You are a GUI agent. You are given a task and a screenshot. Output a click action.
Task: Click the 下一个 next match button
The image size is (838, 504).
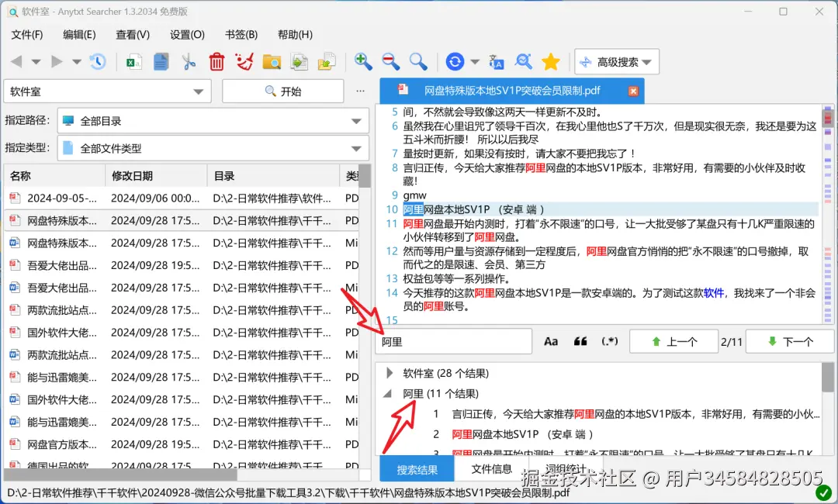coord(790,342)
